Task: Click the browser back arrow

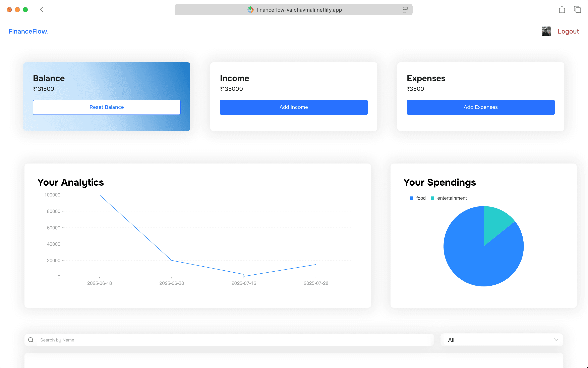Action: coord(42,9)
